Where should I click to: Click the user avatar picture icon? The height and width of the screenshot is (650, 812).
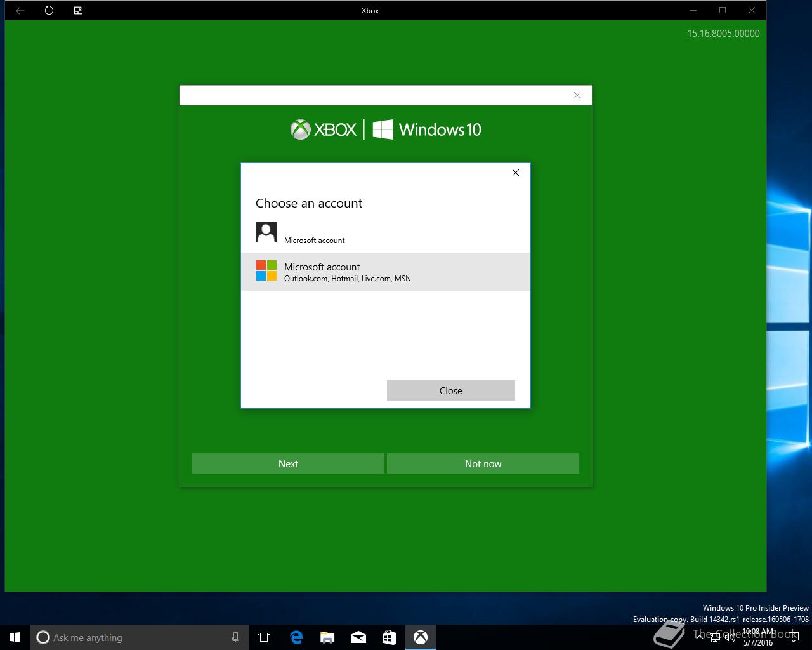pyautogui.click(x=266, y=232)
